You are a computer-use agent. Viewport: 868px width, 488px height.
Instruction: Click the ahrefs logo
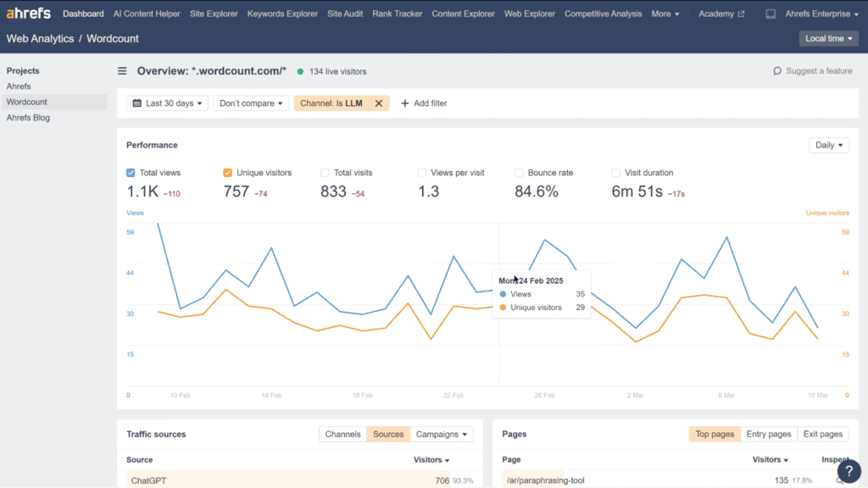28,14
